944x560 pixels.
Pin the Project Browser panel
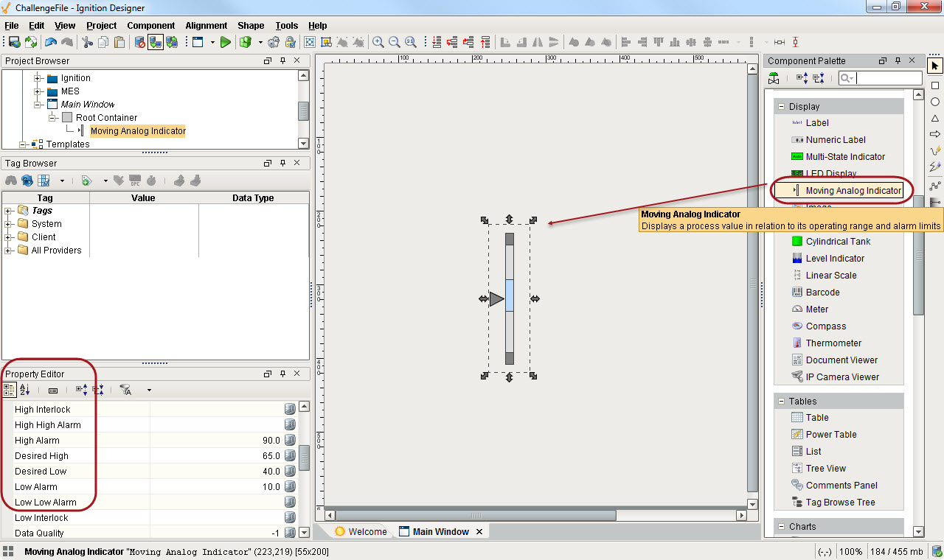tap(282, 60)
